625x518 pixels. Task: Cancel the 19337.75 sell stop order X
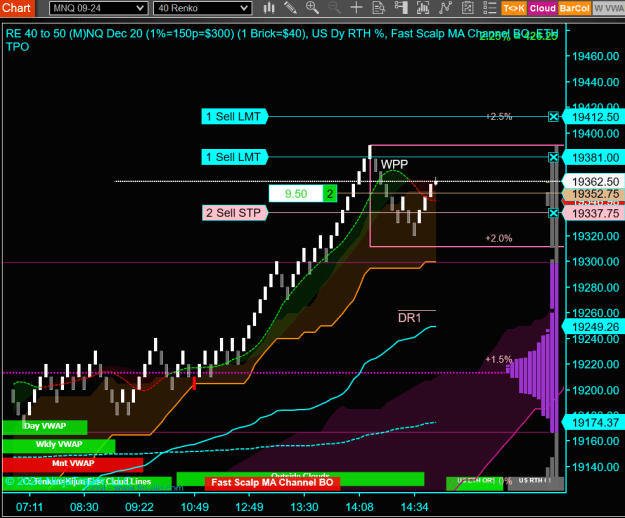click(553, 213)
